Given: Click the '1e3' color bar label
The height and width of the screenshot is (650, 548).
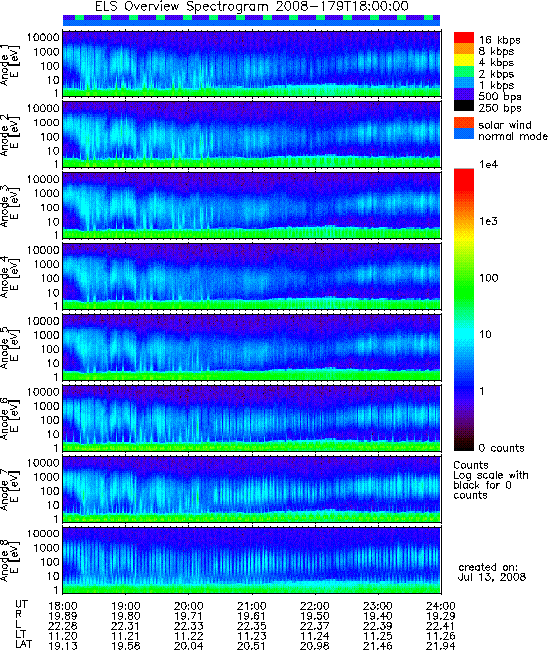Looking at the screenshot, I should point(488,221).
